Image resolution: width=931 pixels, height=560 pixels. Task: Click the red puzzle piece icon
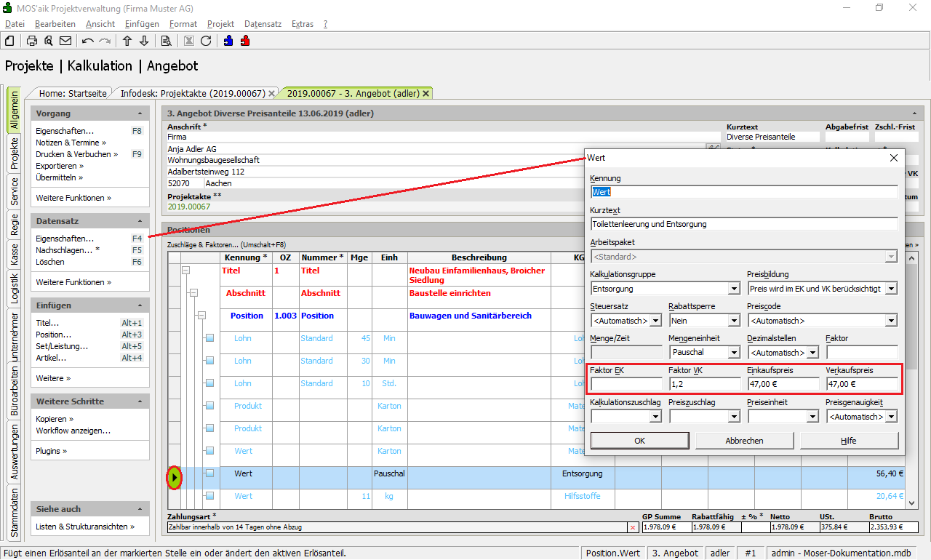coord(245,41)
